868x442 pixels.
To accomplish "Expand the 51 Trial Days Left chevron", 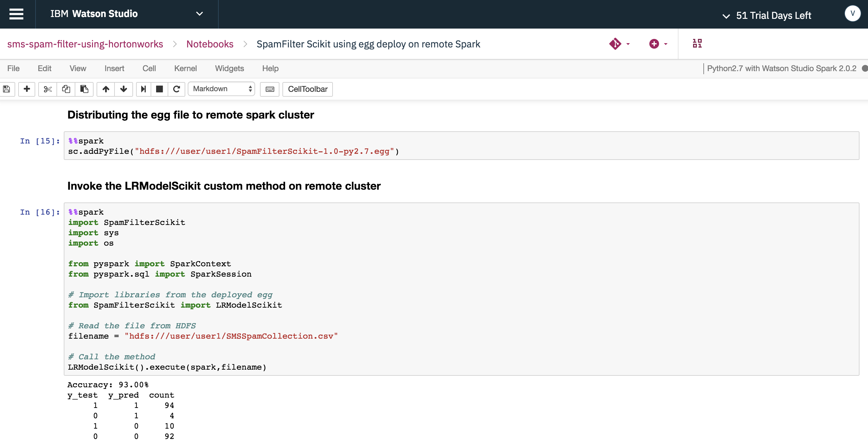I will pyautogui.click(x=726, y=16).
